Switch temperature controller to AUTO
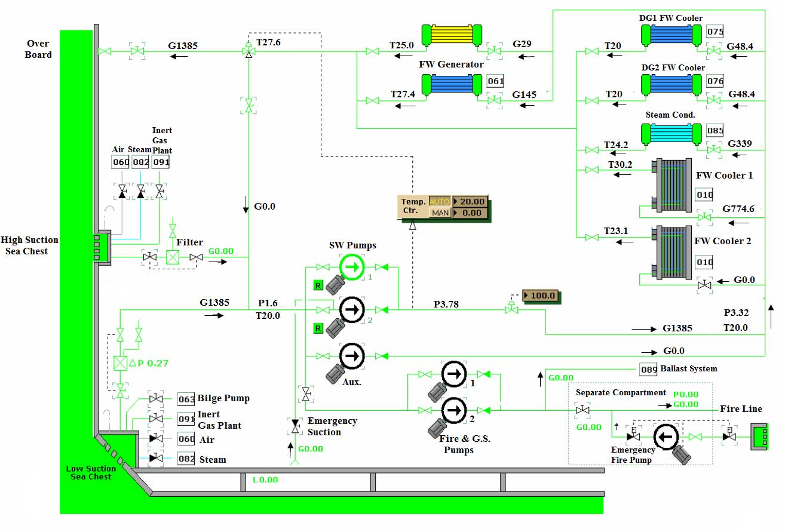785x532 pixels. [x=440, y=201]
